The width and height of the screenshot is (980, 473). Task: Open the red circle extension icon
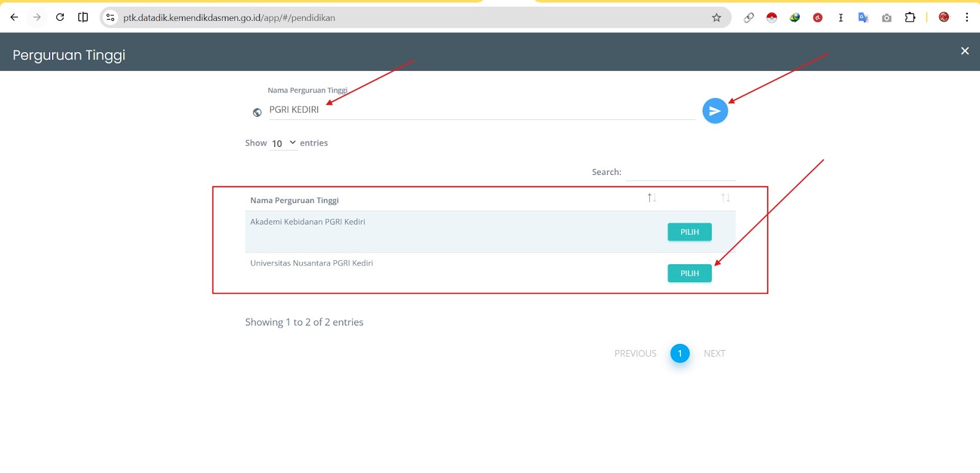coord(818,18)
